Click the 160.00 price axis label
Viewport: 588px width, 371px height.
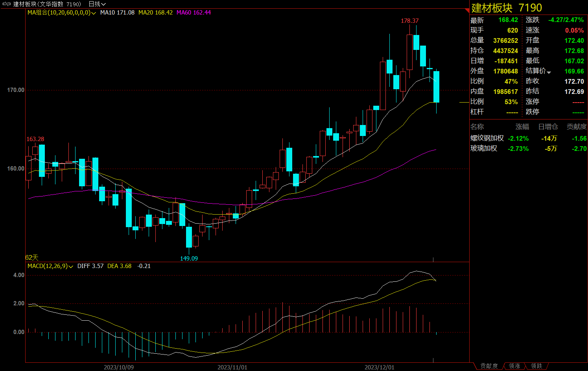pyautogui.click(x=16, y=169)
